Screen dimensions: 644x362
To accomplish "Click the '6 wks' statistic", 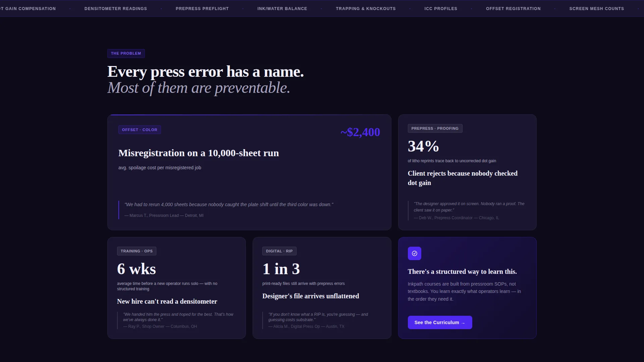I will pyautogui.click(x=137, y=269).
